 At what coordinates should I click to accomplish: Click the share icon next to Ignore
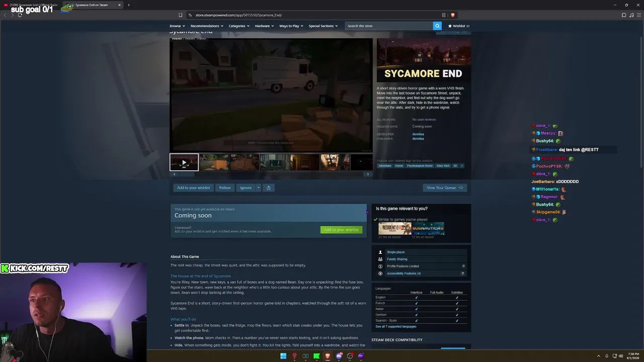click(x=268, y=188)
